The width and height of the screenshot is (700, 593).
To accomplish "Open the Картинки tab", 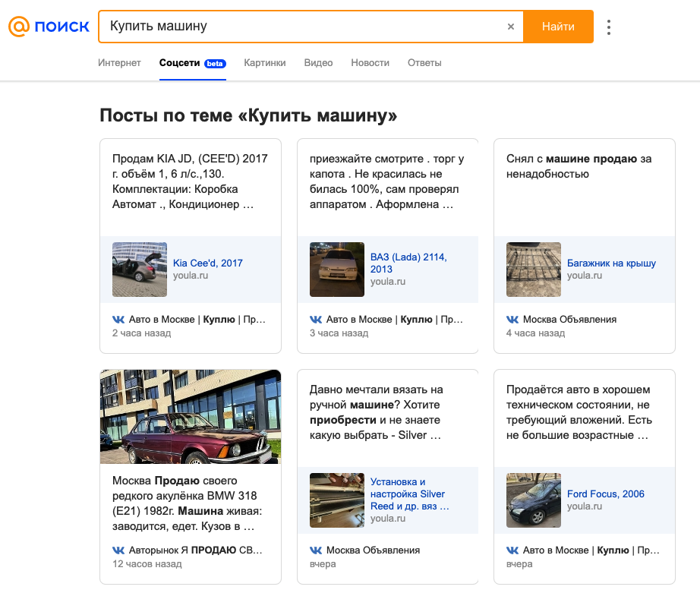I will pyautogui.click(x=265, y=63).
